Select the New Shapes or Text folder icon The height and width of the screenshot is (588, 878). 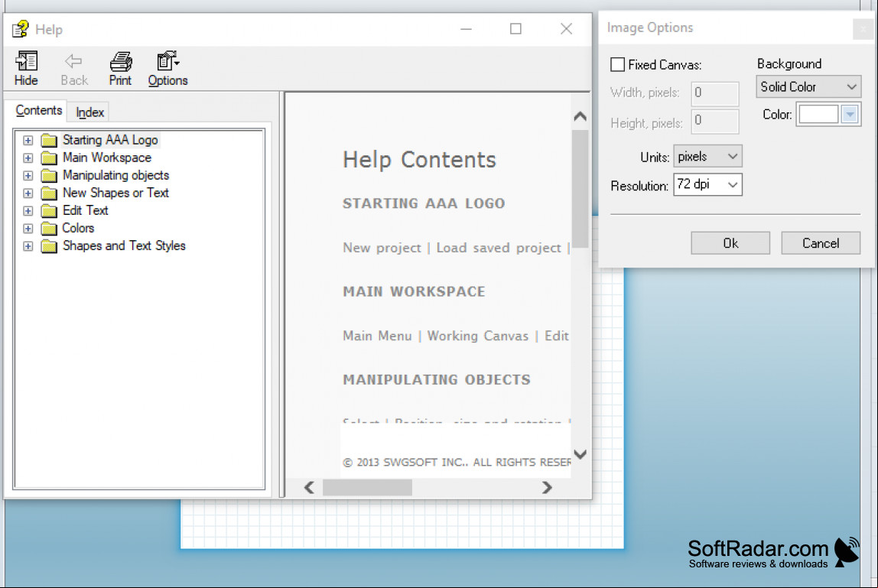[49, 193]
